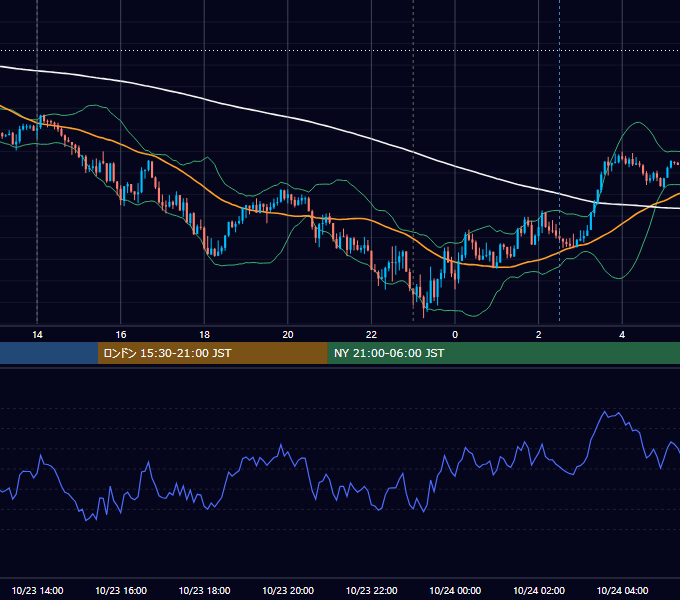Click the 10/24 02:00 date label

point(539,590)
